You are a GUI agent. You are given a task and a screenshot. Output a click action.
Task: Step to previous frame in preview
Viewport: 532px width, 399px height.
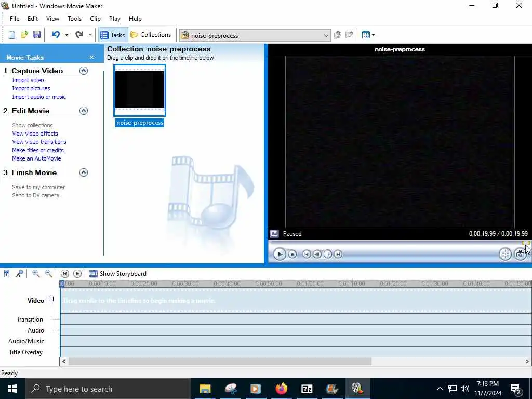point(317,254)
